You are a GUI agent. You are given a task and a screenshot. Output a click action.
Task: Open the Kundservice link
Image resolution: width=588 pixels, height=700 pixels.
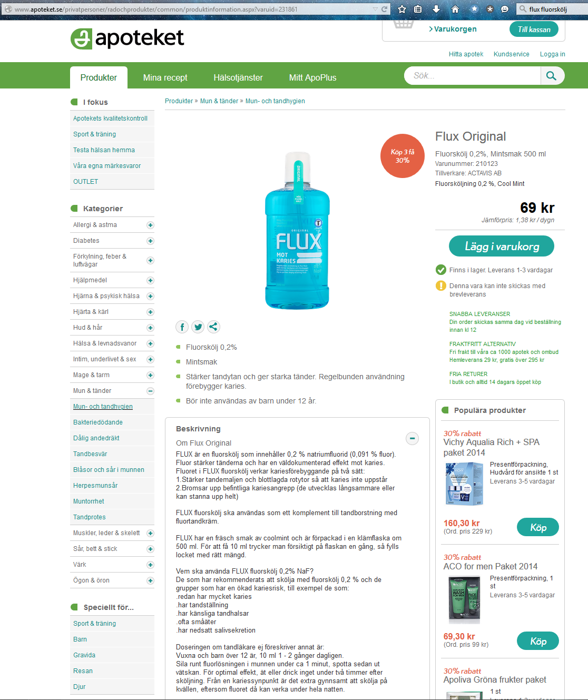pyautogui.click(x=511, y=54)
